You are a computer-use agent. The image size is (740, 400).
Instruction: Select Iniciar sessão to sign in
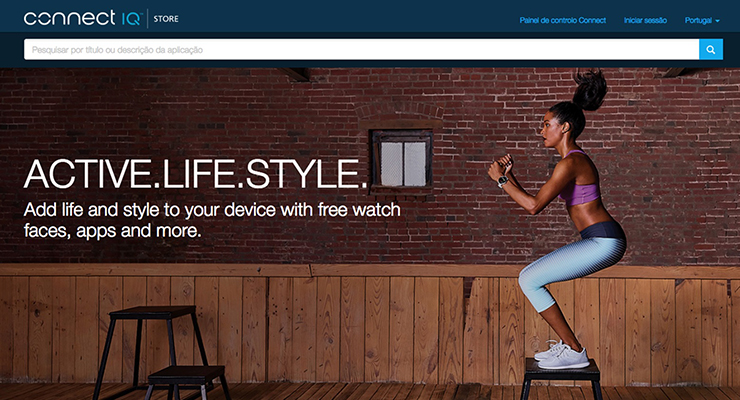coord(645,20)
